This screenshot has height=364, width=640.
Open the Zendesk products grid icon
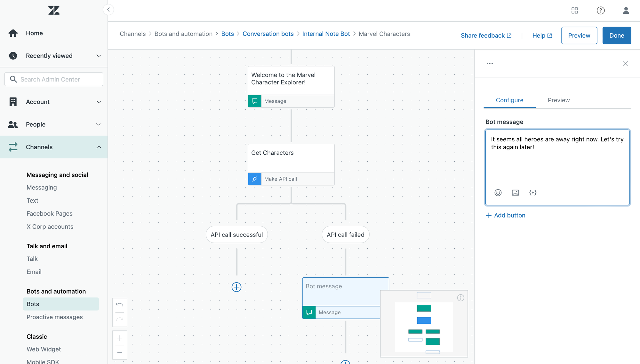tap(575, 11)
